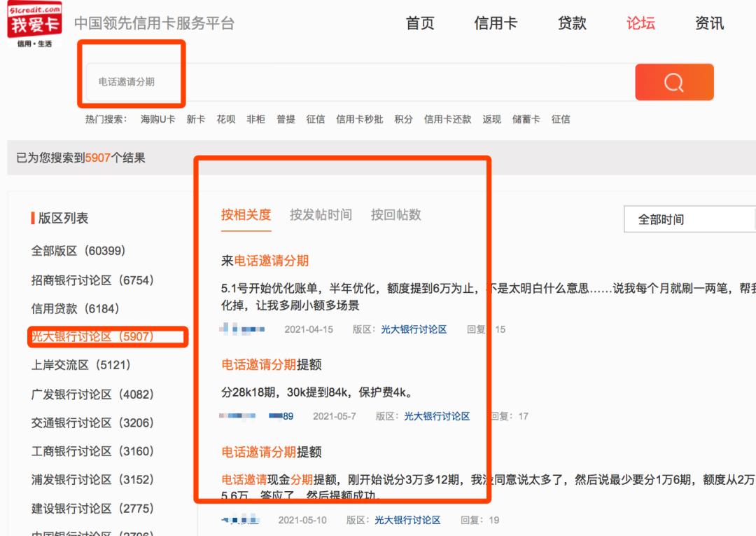This screenshot has width=756, height=536.
Task: Open the 贷款 menu item
Action: coord(571,23)
